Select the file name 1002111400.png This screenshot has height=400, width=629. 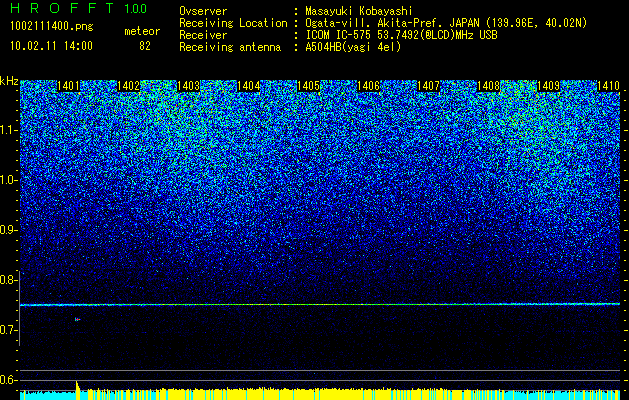click(52, 26)
